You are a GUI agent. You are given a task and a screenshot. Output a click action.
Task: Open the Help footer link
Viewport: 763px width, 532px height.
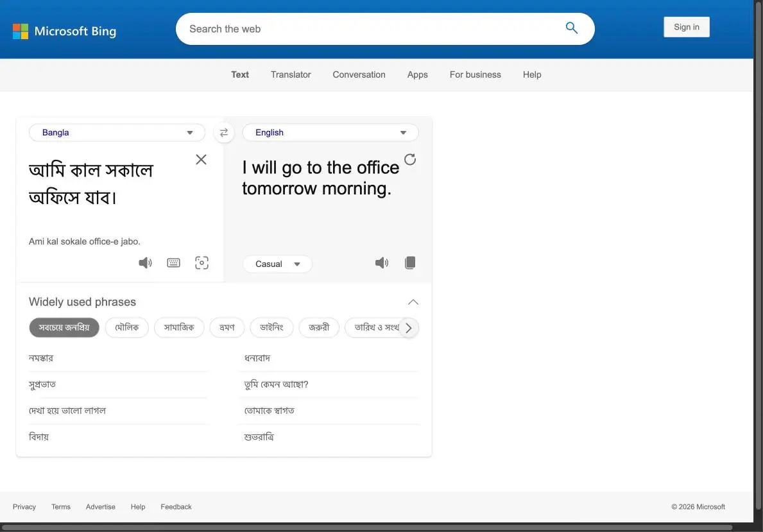click(x=138, y=507)
